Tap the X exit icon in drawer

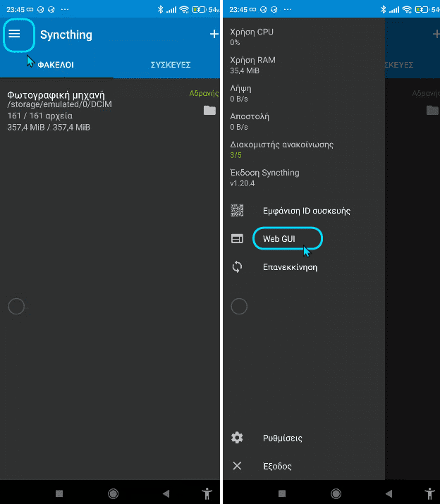tap(237, 466)
